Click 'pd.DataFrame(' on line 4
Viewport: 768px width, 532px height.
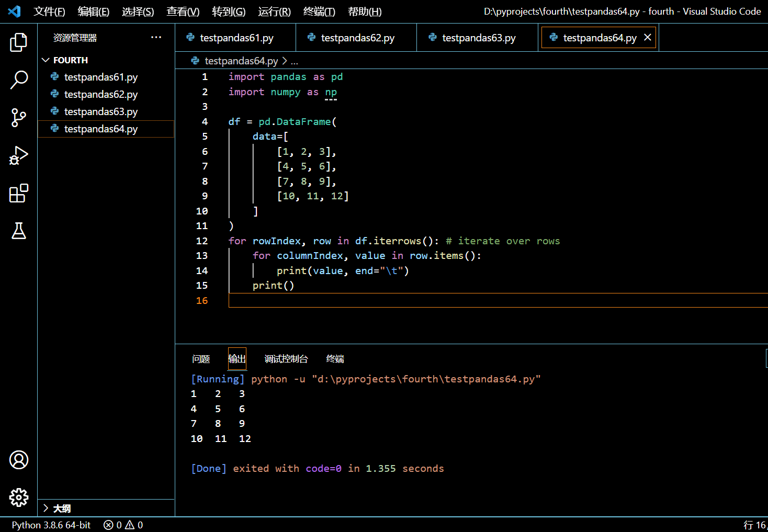click(298, 121)
